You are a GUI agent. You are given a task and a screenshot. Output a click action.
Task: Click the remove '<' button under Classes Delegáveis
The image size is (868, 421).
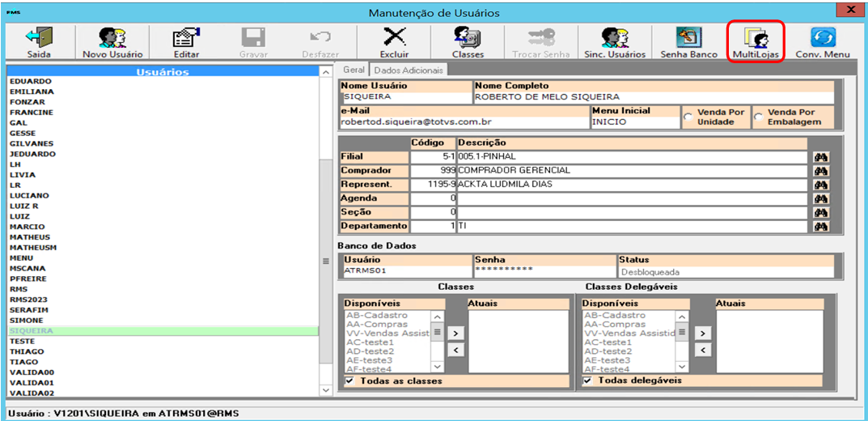click(x=702, y=350)
